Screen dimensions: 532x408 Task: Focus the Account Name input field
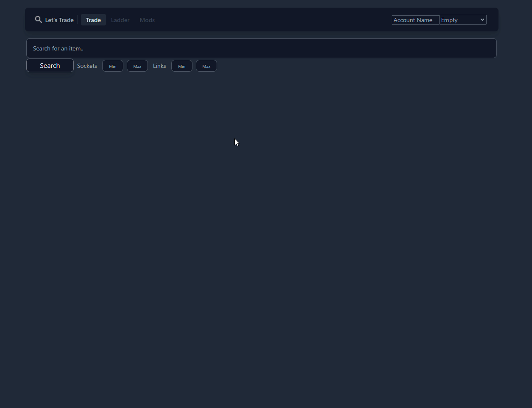click(x=415, y=20)
